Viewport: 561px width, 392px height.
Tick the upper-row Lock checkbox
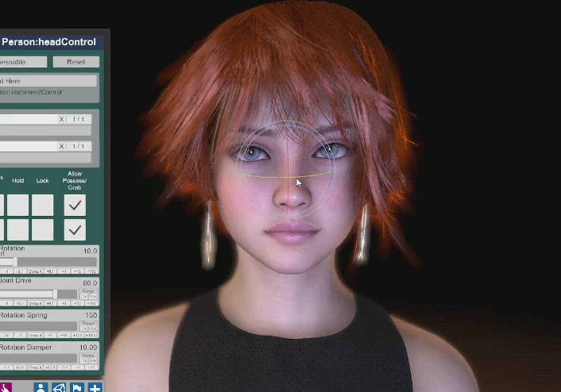point(42,205)
